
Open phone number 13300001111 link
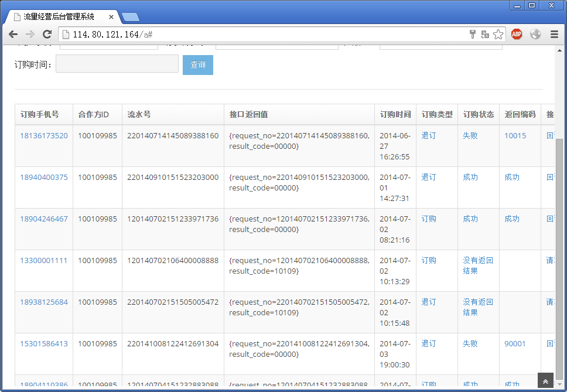point(44,260)
